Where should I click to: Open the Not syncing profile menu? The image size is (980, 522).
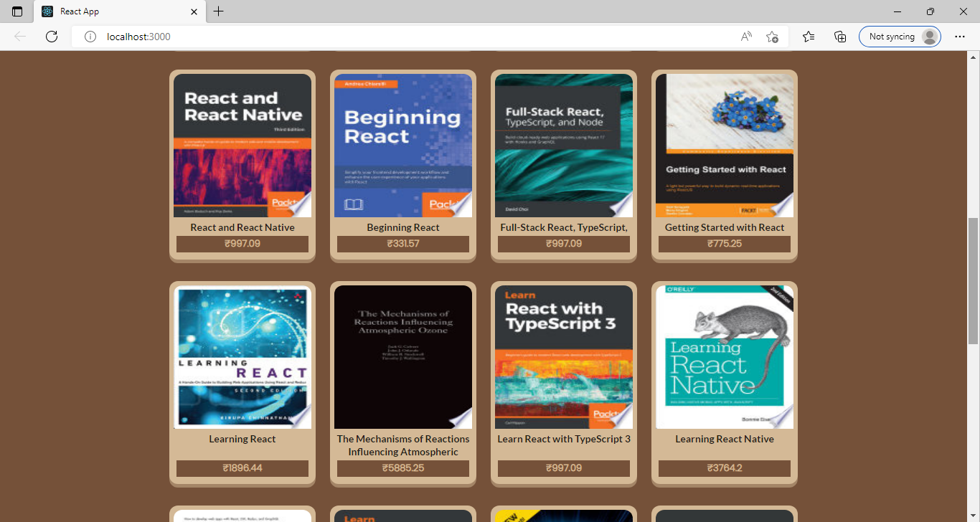pos(900,37)
